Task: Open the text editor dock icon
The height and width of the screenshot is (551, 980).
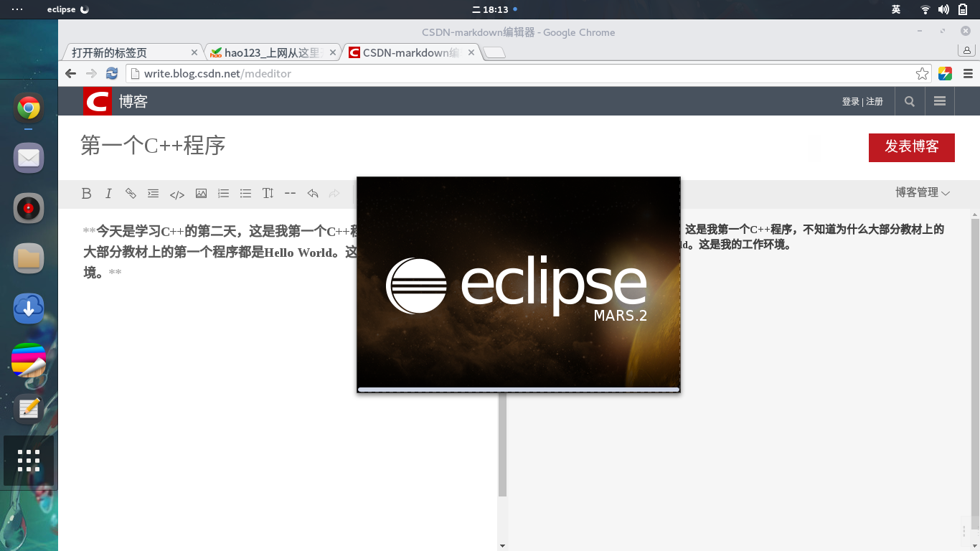Action: (29, 409)
